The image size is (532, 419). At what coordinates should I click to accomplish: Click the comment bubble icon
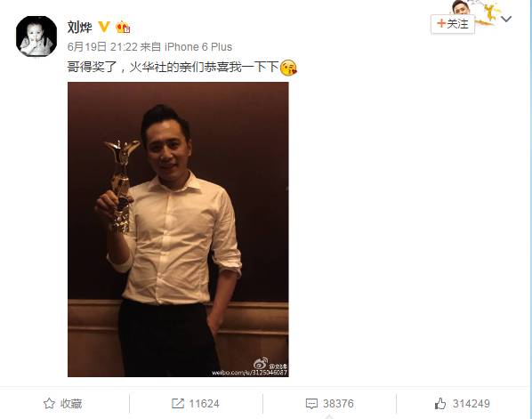311,403
